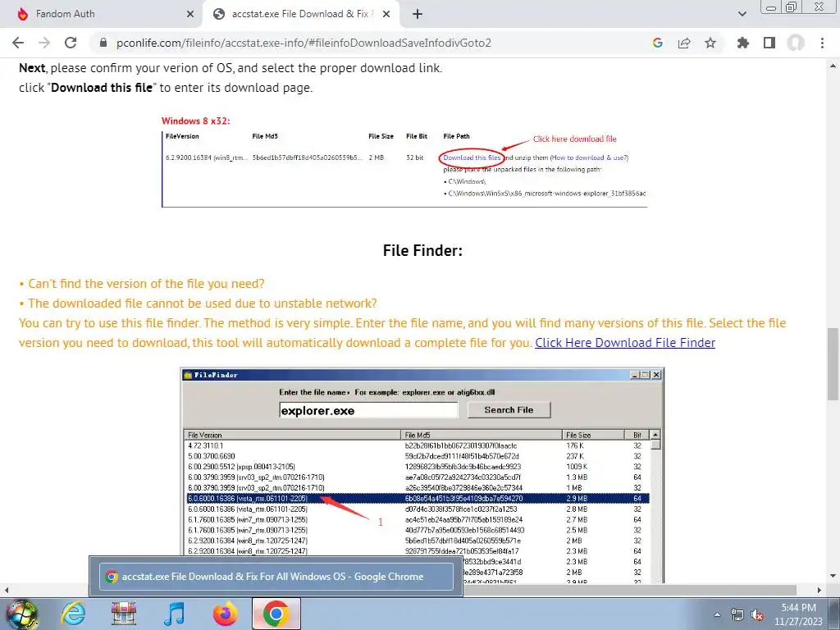Screen dimensions: 840x630
Task: Switch to the Fandom Auth tab
Action: point(102,15)
